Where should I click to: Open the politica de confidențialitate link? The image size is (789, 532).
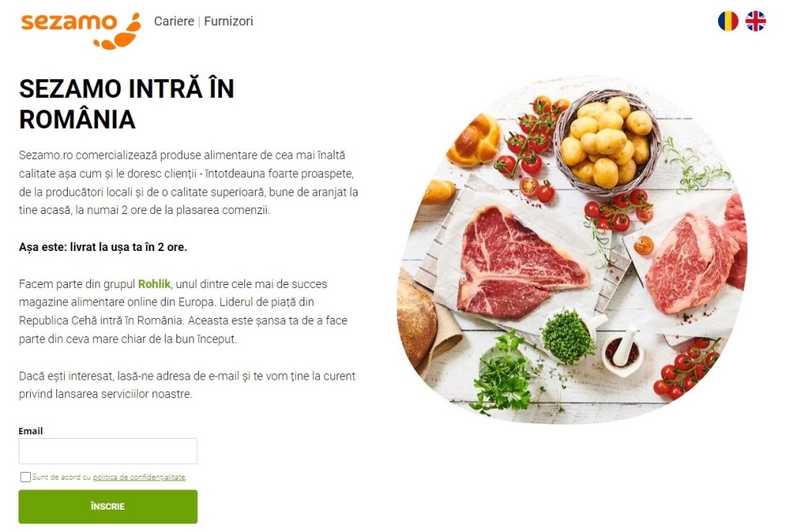(x=139, y=477)
